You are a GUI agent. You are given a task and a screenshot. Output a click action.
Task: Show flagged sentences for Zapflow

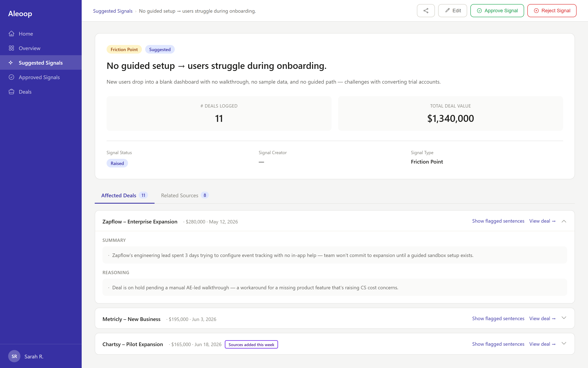(x=498, y=221)
